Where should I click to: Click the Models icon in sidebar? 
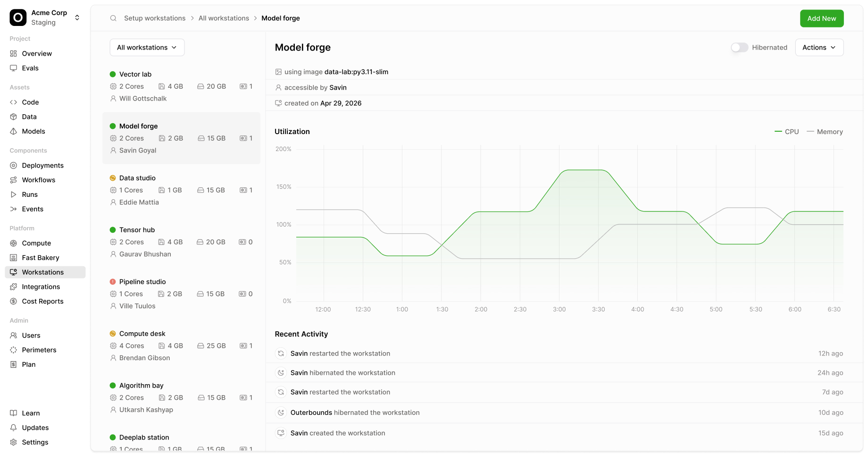13,131
